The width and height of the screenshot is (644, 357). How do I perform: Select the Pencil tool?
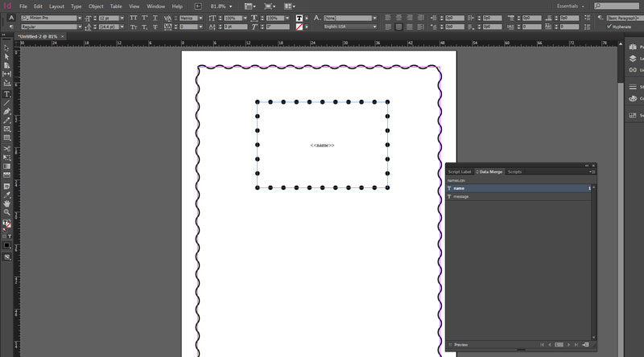click(6, 121)
